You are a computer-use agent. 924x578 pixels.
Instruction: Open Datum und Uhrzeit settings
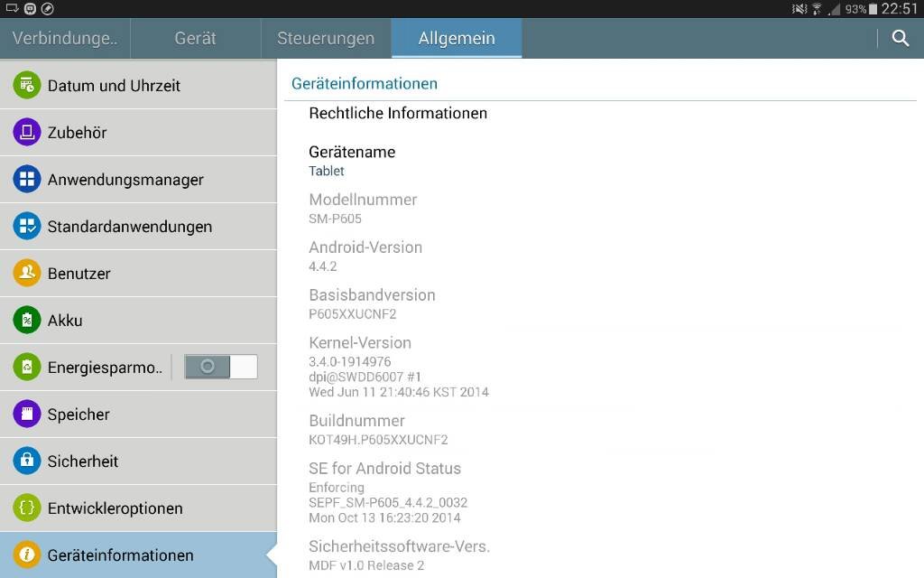(x=138, y=85)
